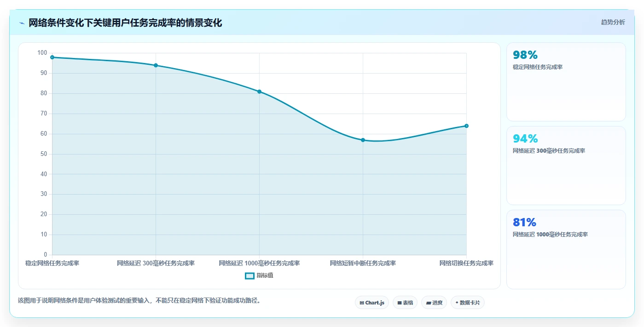Click the data point for 稳定网络任务完成率
Image resolution: width=644 pixels, height=327 pixels.
click(52, 57)
